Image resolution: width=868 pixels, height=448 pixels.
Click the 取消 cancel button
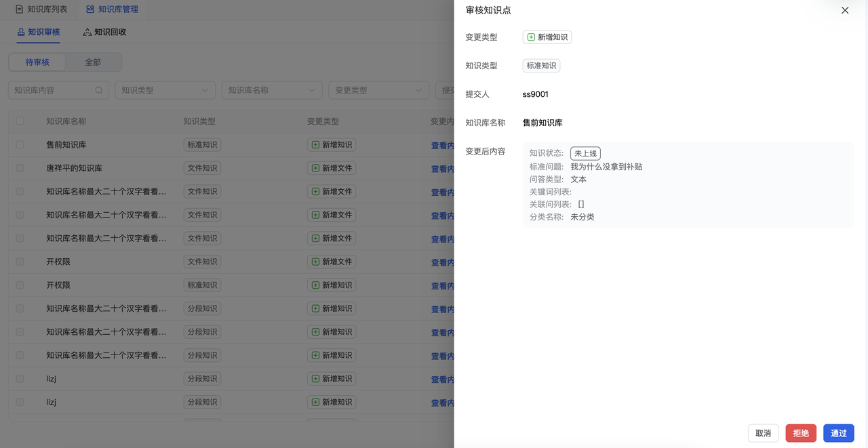[x=763, y=433]
